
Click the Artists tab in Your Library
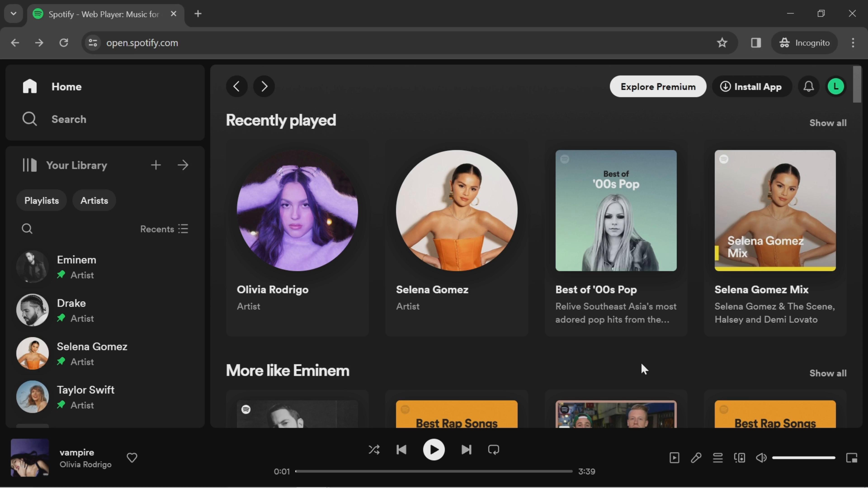tap(94, 200)
